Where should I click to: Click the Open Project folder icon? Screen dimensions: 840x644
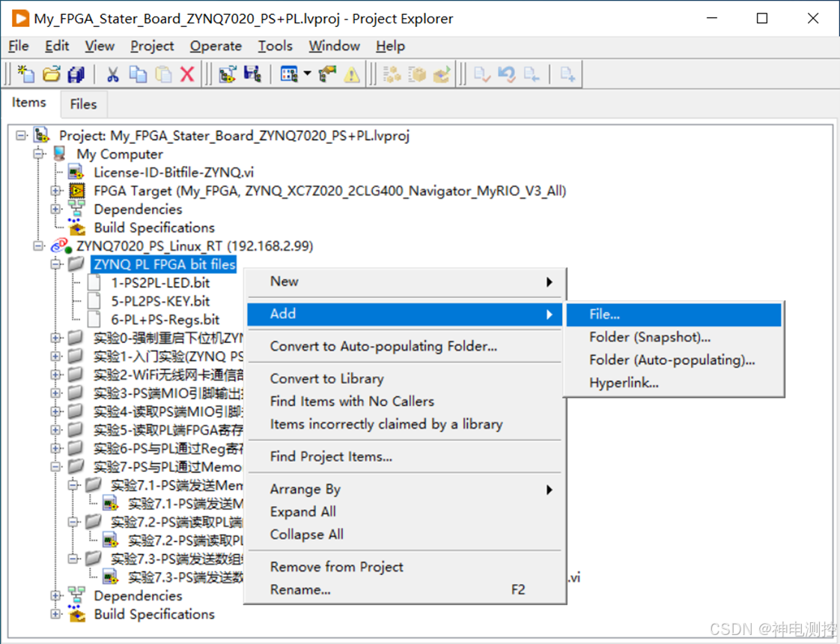52,74
